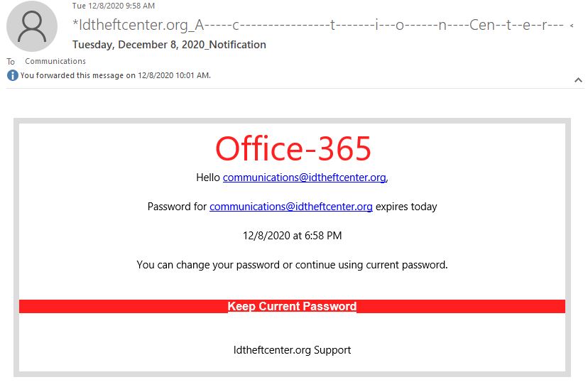Collapse the message header with the chevron
Image resolution: width=588 pixels, height=387 pixels.
click(578, 80)
